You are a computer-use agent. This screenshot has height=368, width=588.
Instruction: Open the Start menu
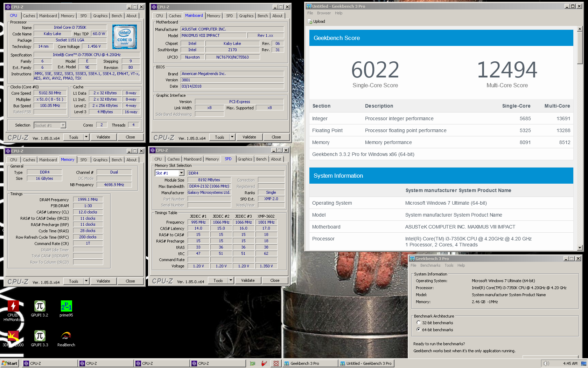(x=9, y=363)
